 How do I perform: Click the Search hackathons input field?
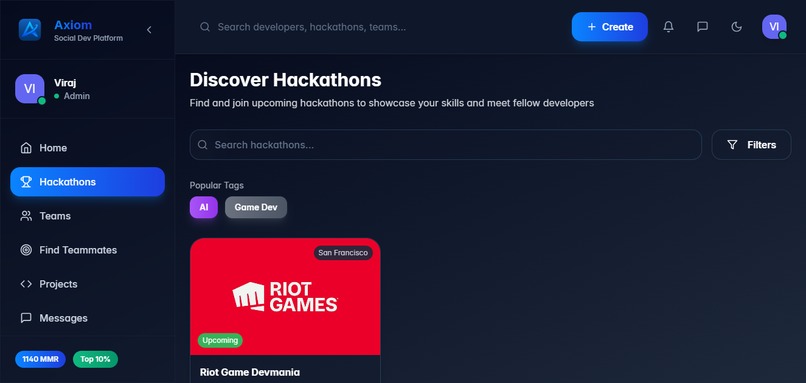445,144
